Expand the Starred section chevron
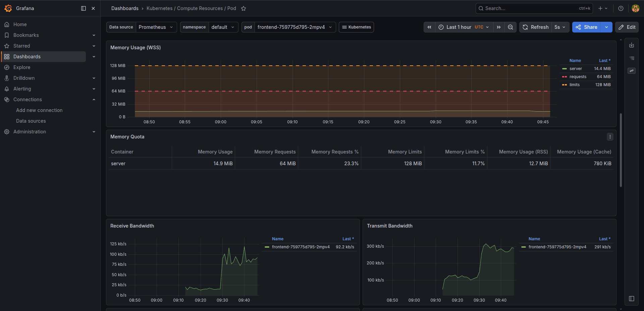This screenshot has height=311, width=644. 94,46
